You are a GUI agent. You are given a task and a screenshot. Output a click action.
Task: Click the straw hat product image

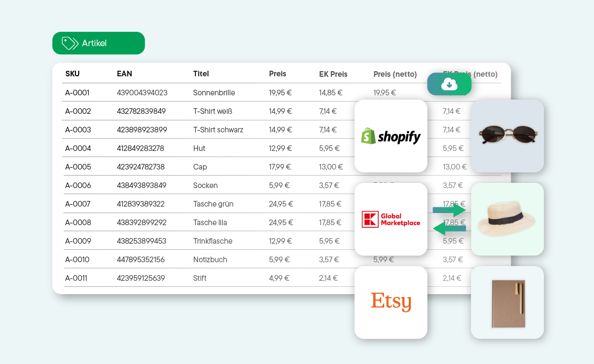point(507,219)
